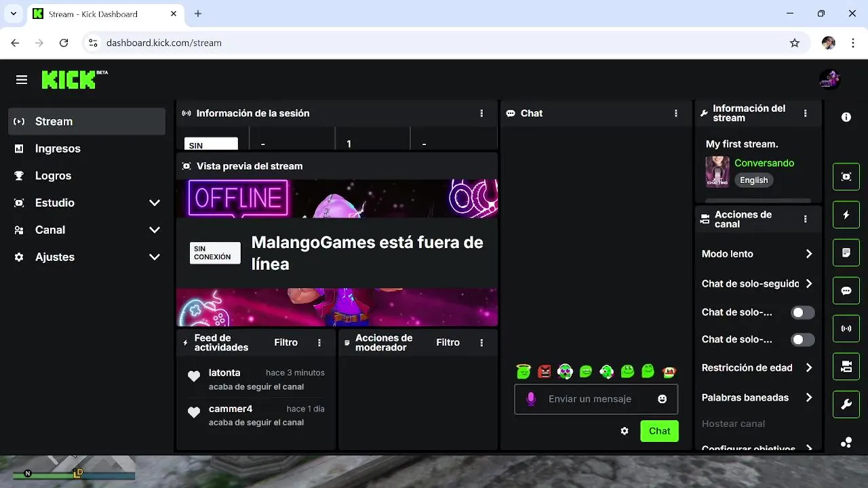Open Palabras baneadas options arrow
This screenshot has height=488, width=868.
[x=809, y=398]
